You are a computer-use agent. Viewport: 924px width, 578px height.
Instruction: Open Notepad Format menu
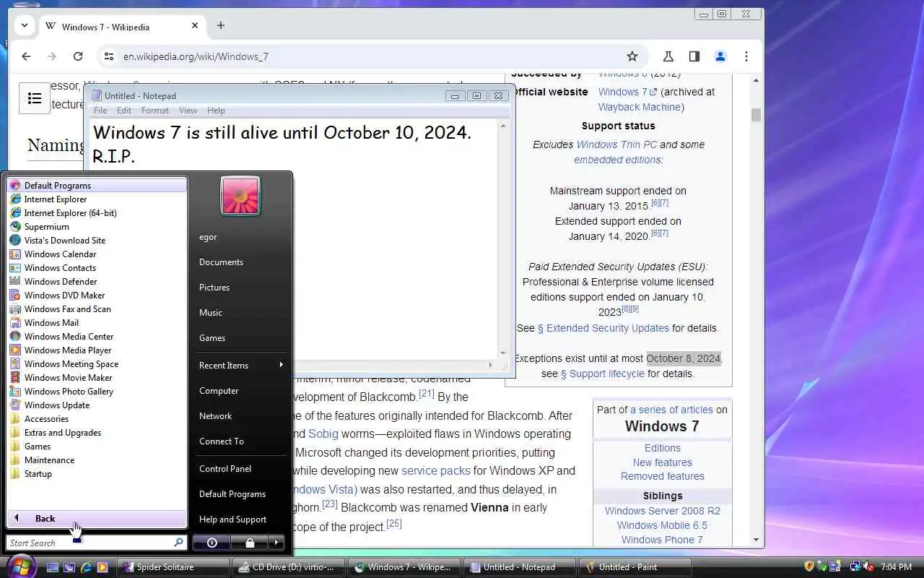pos(155,111)
